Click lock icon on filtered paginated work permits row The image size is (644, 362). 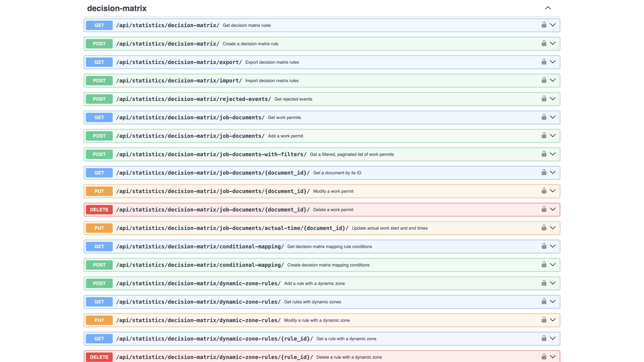pos(544,154)
